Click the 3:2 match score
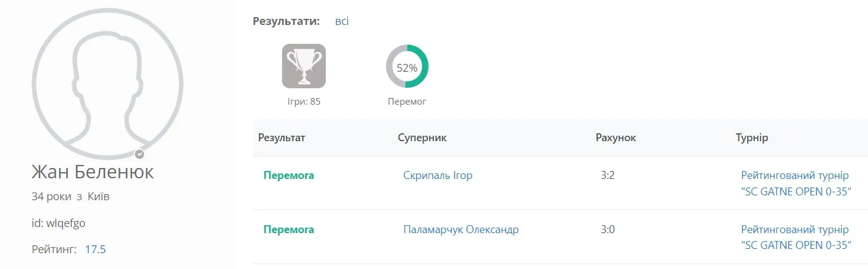The height and width of the screenshot is (269, 868). pos(608,176)
